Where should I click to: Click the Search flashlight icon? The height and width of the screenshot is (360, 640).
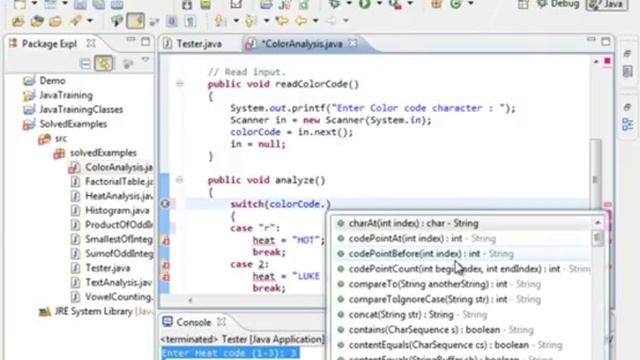tap(75, 20)
